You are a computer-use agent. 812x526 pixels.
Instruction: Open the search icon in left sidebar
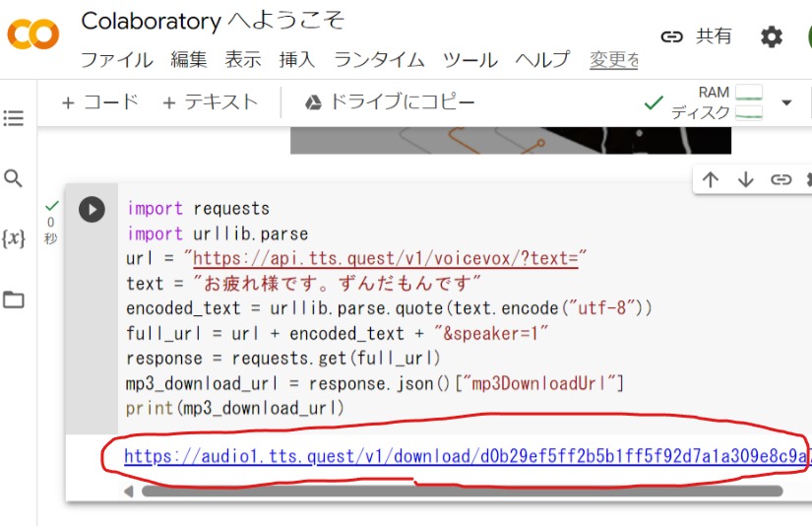(14, 178)
